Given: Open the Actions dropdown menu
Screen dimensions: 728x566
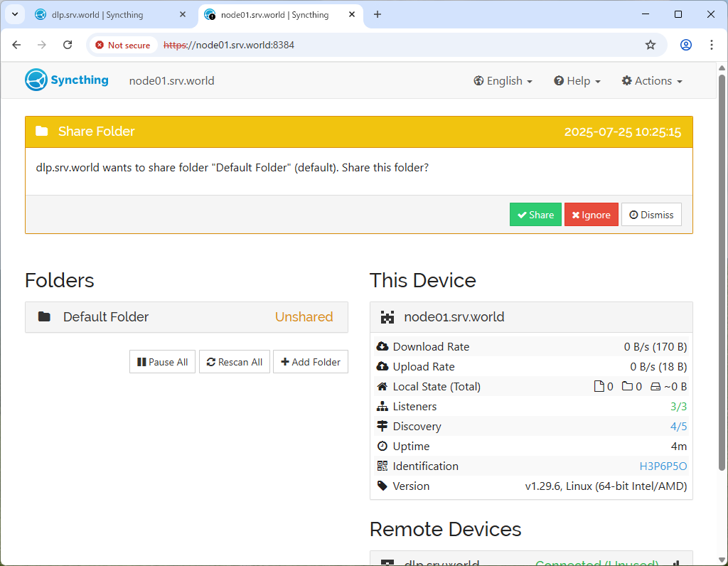Looking at the screenshot, I should pyautogui.click(x=652, y=81).
